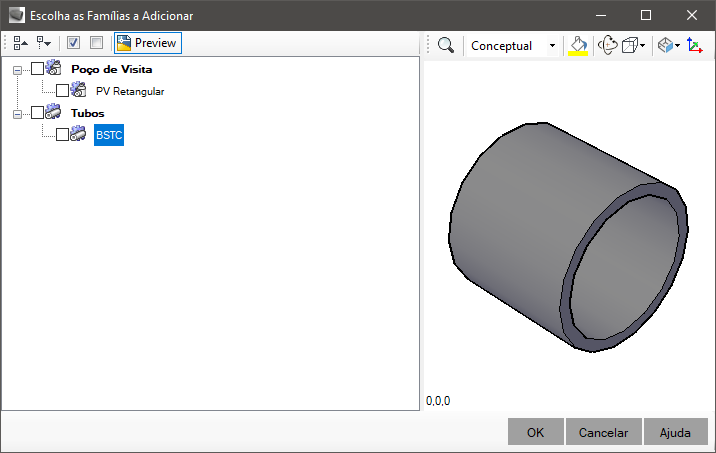Check the PV Retangular checkbox
The image size is (716, 453).
tap(62, 90)
